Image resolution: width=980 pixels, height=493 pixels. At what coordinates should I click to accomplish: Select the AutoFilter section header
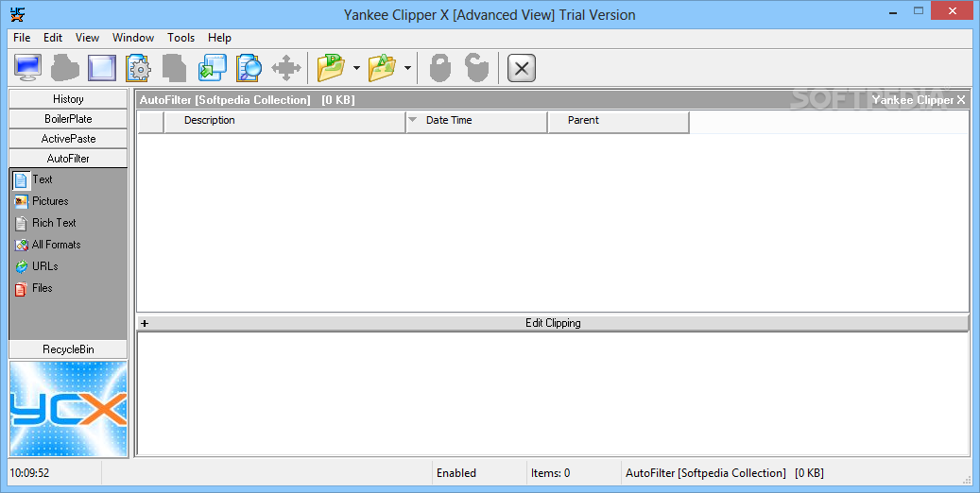[x=68, y=158]
